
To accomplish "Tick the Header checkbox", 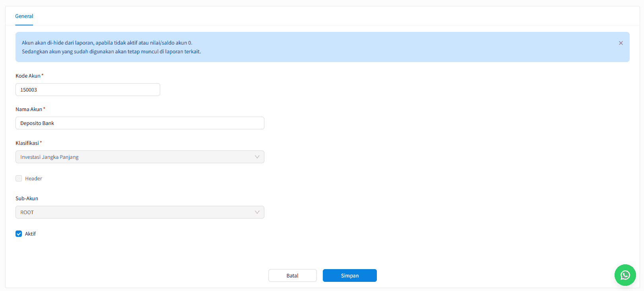I will [19, 178].
